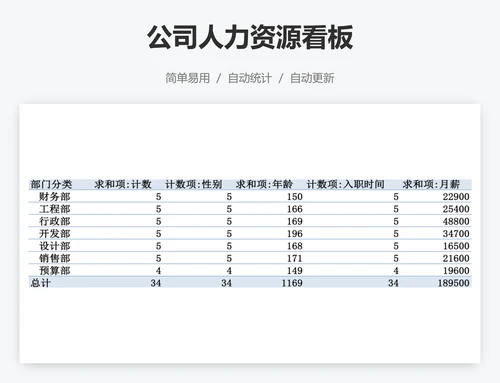Select the 开发部 row label
Viewport: 500px width, 383px height.
click(x=55, y=234)
